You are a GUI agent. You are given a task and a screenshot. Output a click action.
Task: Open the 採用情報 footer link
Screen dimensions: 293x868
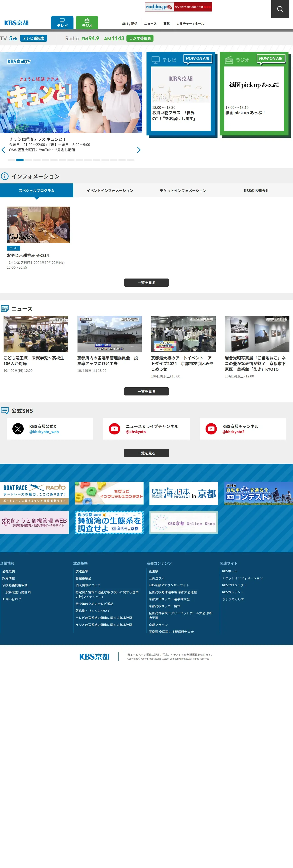click(9, 578)
